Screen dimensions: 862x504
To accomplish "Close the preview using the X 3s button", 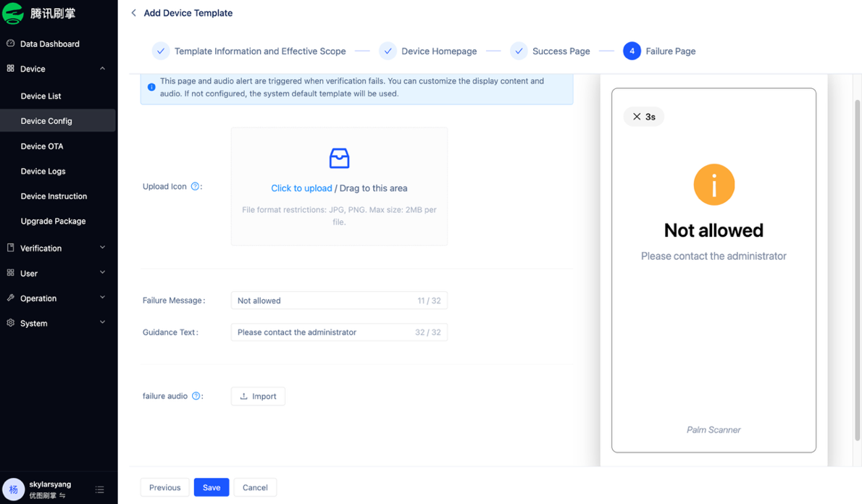I will click(644, 117).
